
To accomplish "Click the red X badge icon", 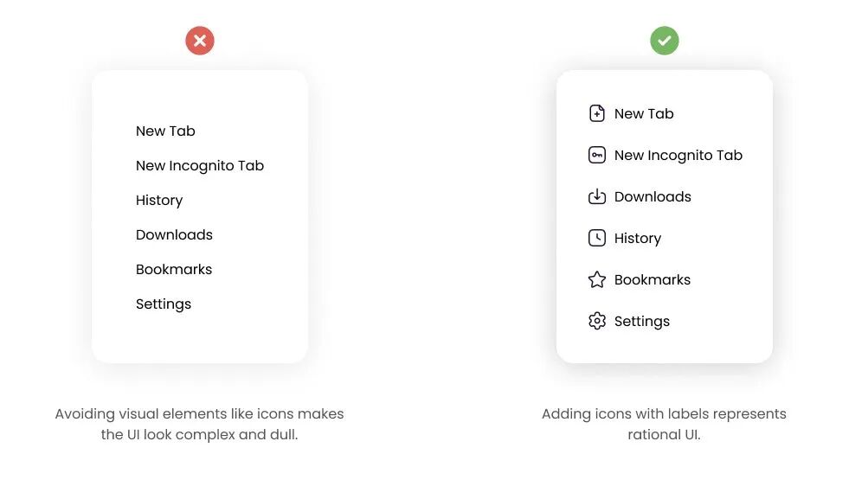I will coord(200,41).
